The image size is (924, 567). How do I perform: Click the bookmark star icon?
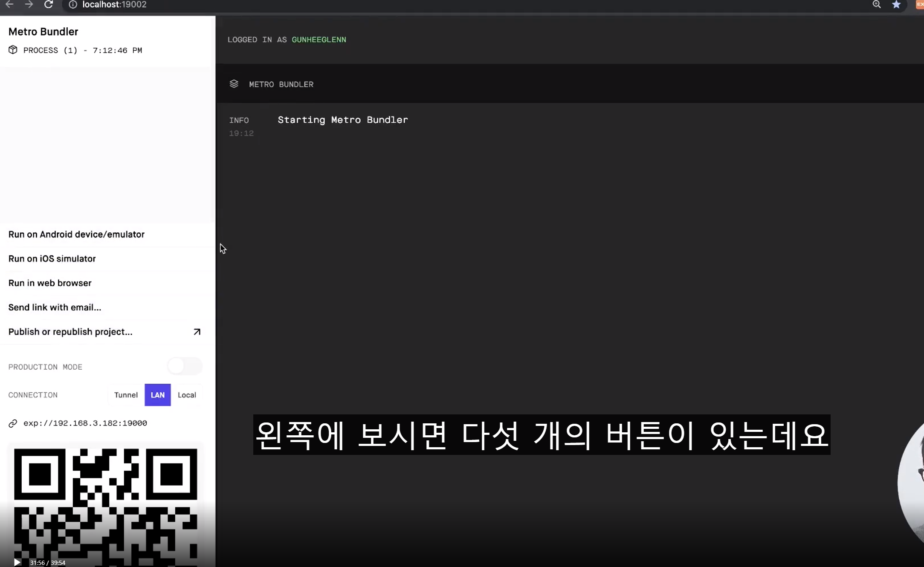(896, 4)
